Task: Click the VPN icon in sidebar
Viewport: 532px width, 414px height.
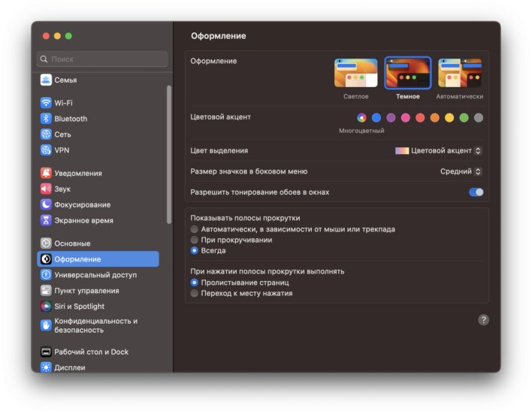Action: (x=46, y=150)
